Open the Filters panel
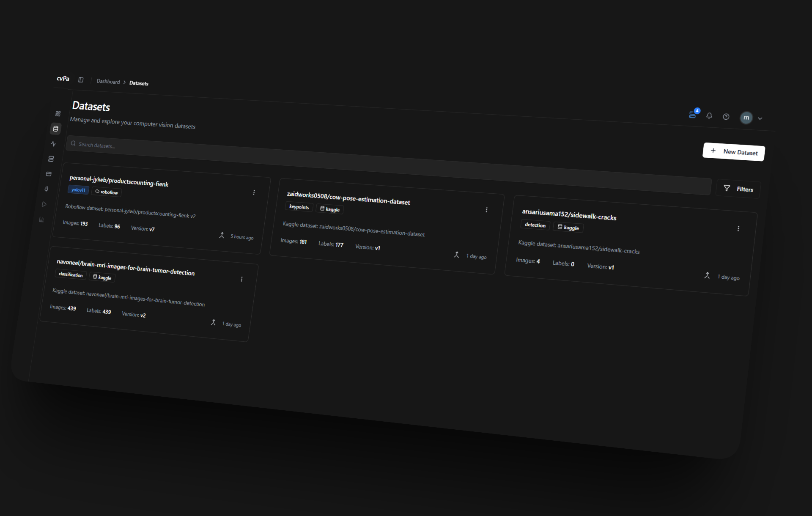 [738, 189]
